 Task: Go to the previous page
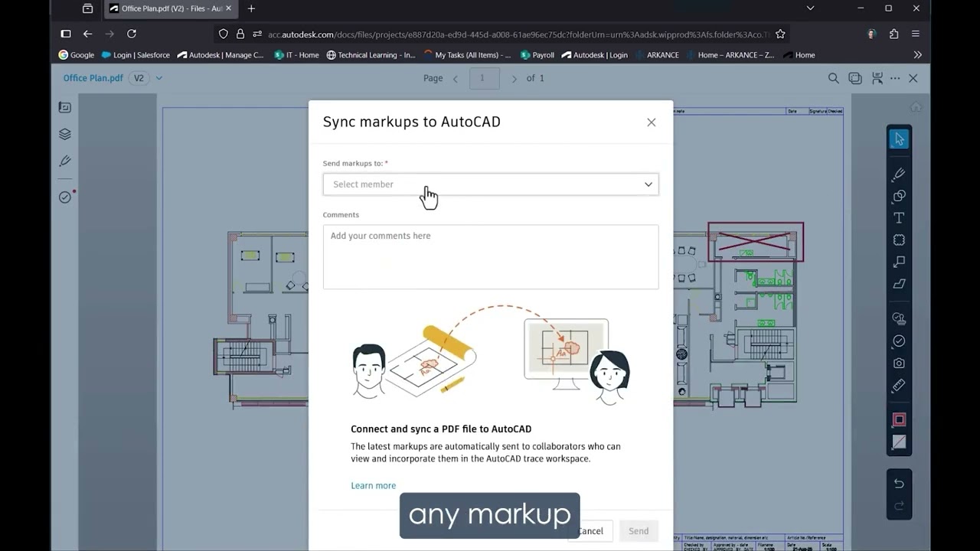point(456,78)
